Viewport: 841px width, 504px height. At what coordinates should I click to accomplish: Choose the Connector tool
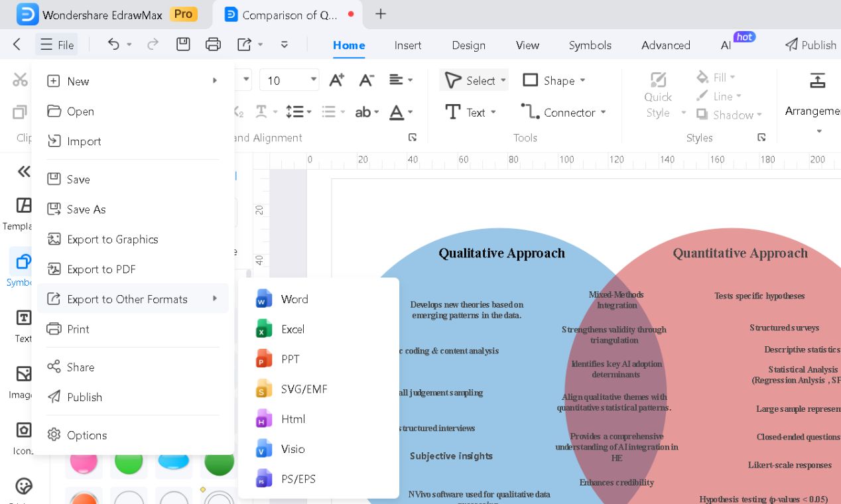[x=564, y=112]
